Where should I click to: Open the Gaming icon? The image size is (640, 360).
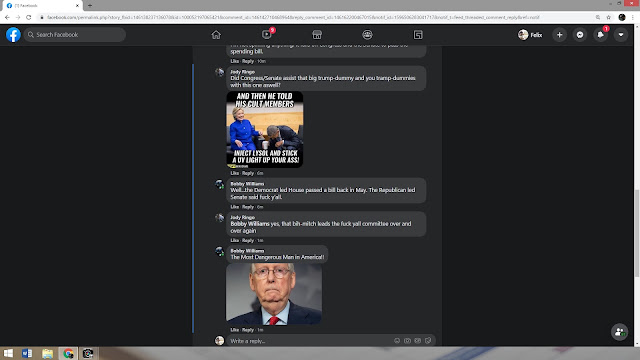click(418, 35)
